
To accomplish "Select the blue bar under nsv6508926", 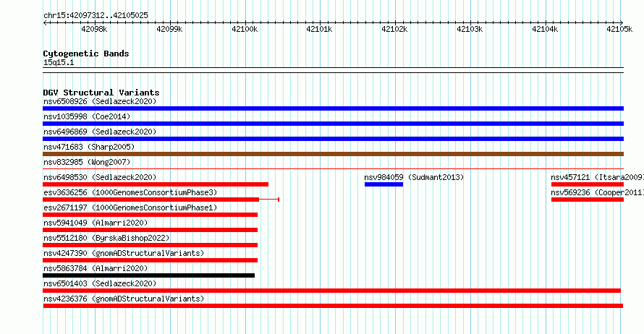I will pyautogui.click(x=333, y=108).
